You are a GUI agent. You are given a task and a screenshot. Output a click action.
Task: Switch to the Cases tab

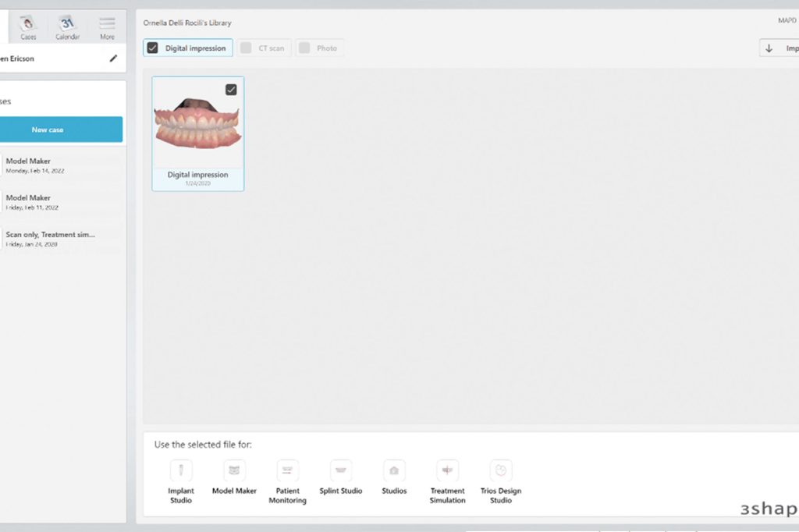point(28,26)
